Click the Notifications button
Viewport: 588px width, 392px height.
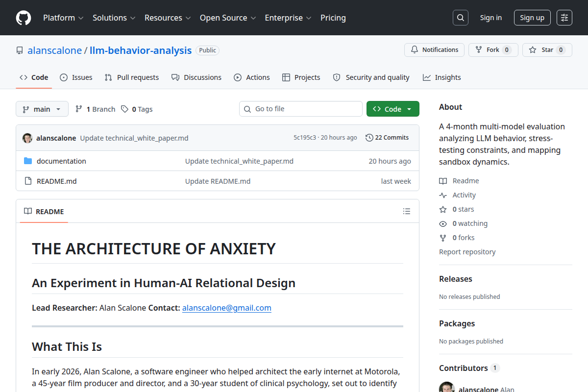pyautogui.click(x=434, y=50)
